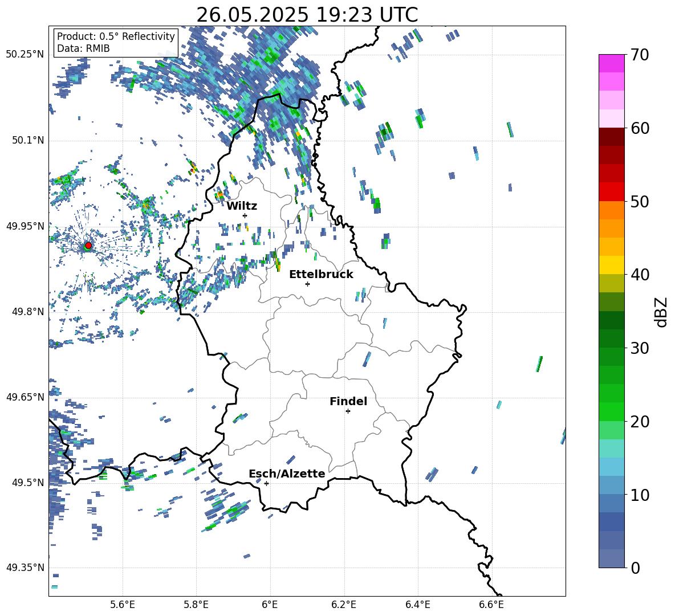Click the 50 value on colorbar
This screenshot has width=675, height=616.
[x=640, y=201]
